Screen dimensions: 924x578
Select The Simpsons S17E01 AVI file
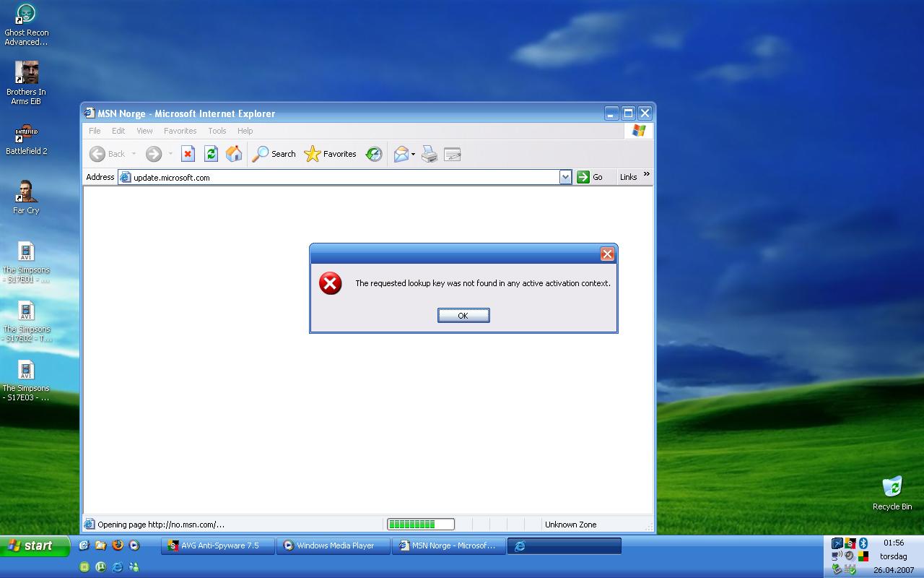click(26, 262)
